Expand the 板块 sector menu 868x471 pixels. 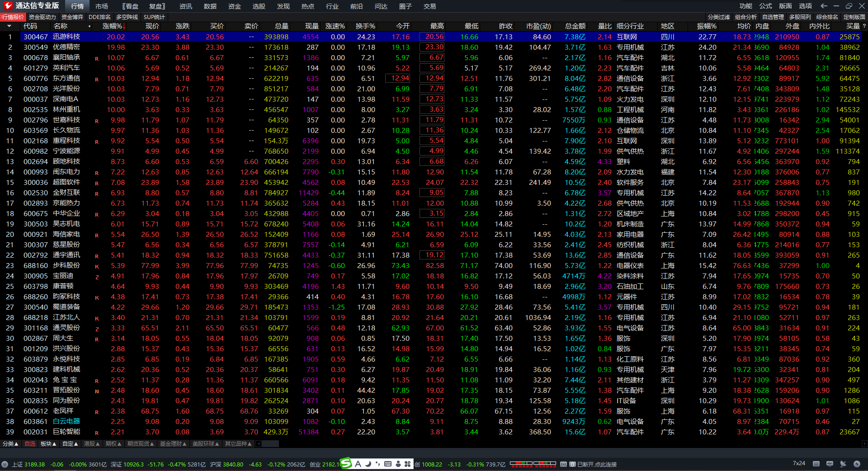[x=48, y=444]
